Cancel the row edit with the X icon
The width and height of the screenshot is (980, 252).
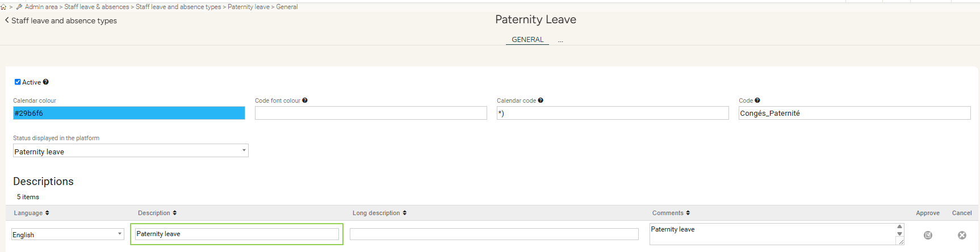click(962, 235)
